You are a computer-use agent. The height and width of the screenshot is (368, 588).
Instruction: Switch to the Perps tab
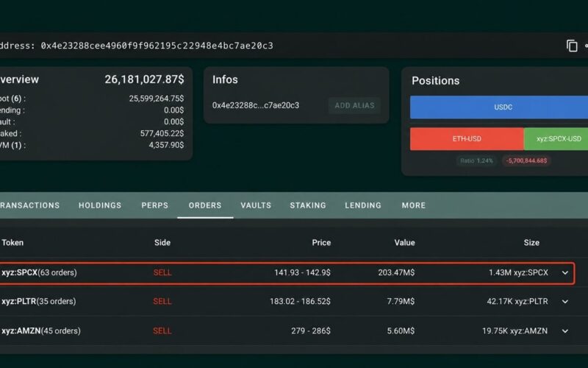click(x=154, y=205)
